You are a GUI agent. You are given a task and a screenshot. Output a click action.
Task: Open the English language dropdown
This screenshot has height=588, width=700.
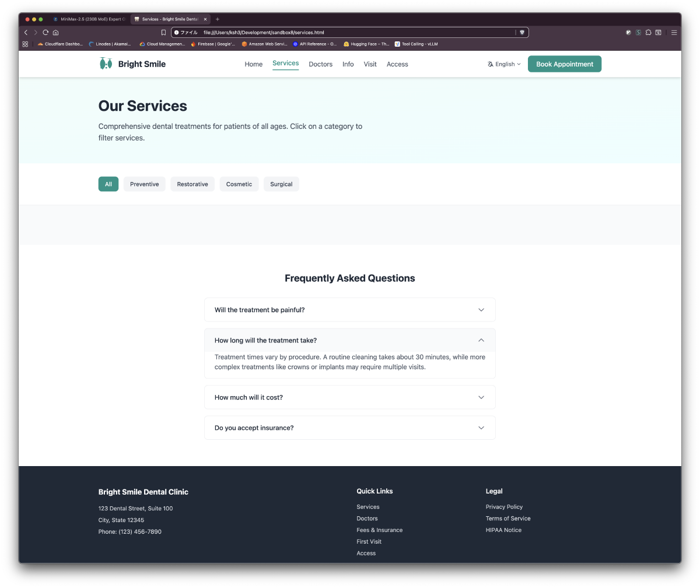coord(504,64)
